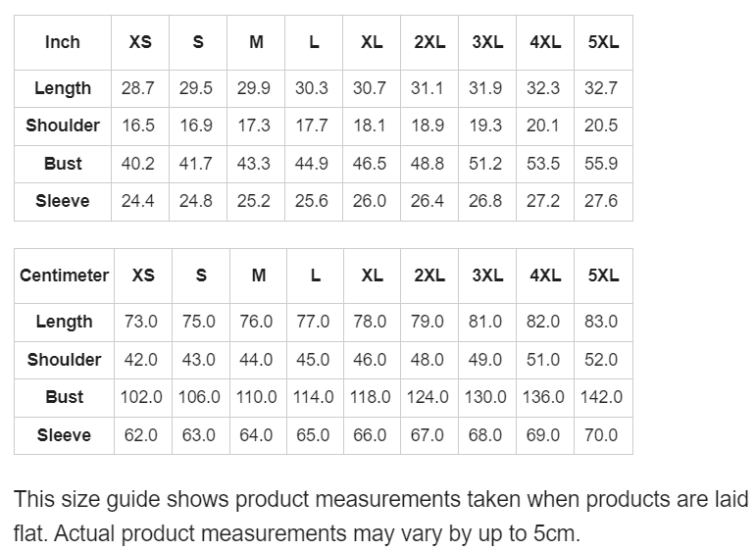Select the 70.0 sleeve cell

(x=601, y=435)
